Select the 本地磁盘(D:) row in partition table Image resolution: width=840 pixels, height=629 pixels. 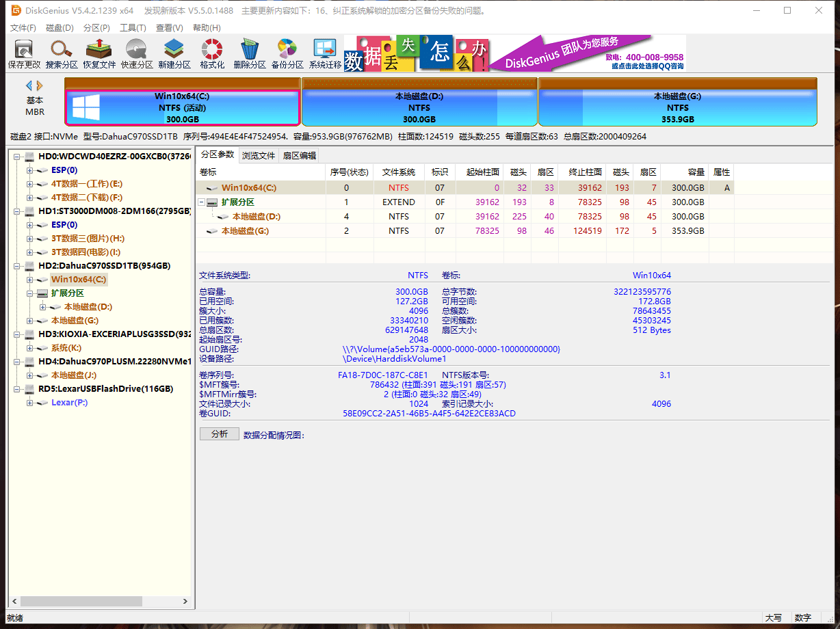tap(465, 217)
